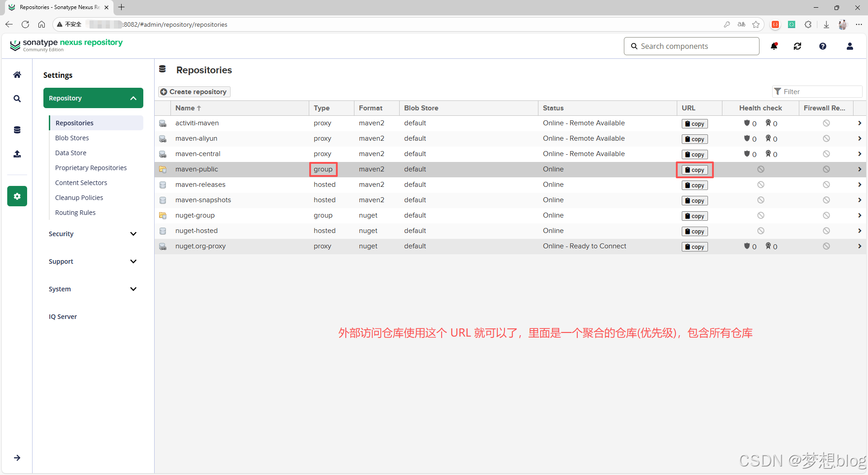Click the sonatype nexus repository logo
This screenshot has height=475, width=868.
[x=66, y=45]
